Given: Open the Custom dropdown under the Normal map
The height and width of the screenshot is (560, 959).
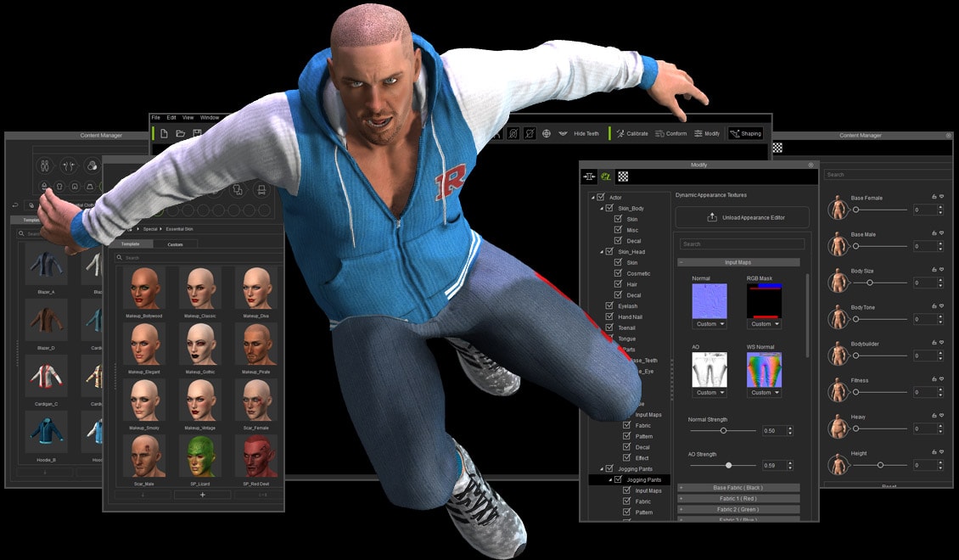Looking at the screenshot, I should [709, 324].
